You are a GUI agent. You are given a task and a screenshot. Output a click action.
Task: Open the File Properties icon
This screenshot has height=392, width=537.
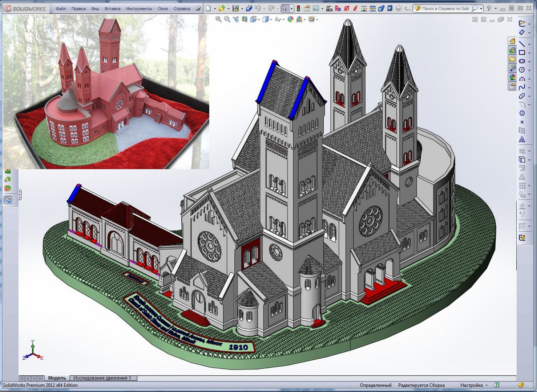pyautogui.click(x=307, y=8)
